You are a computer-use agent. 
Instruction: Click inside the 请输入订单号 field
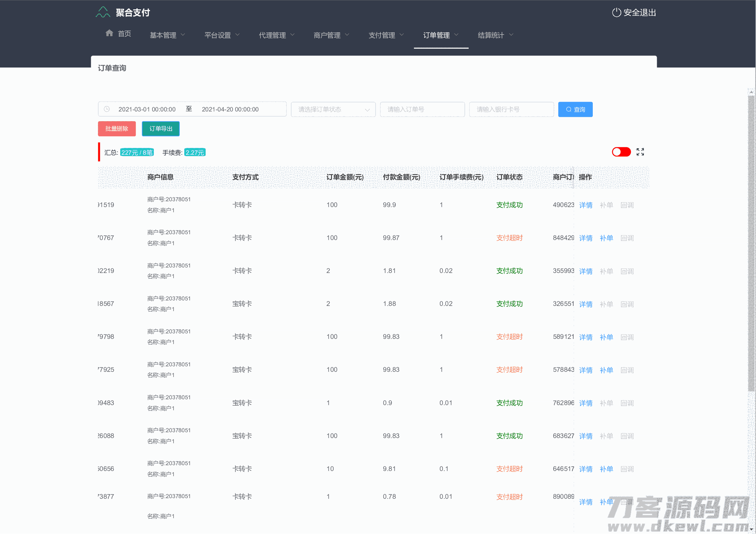[x=422, y=109]
